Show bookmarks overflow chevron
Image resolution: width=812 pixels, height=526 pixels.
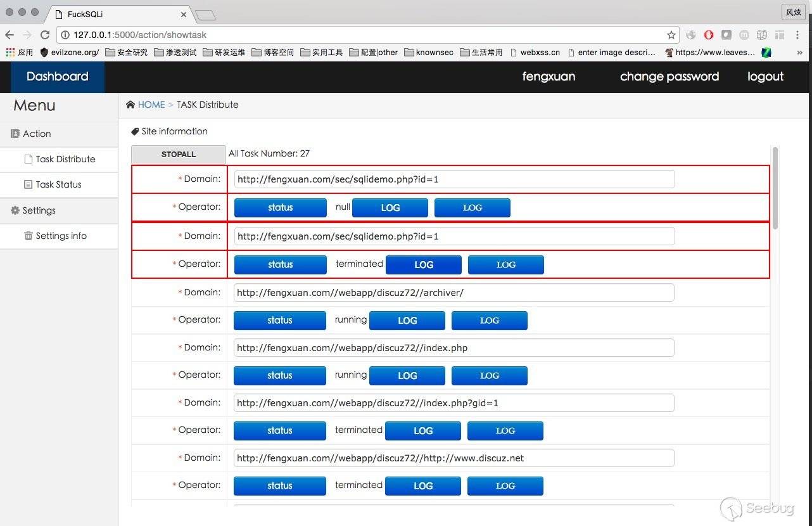click(799, 53)
